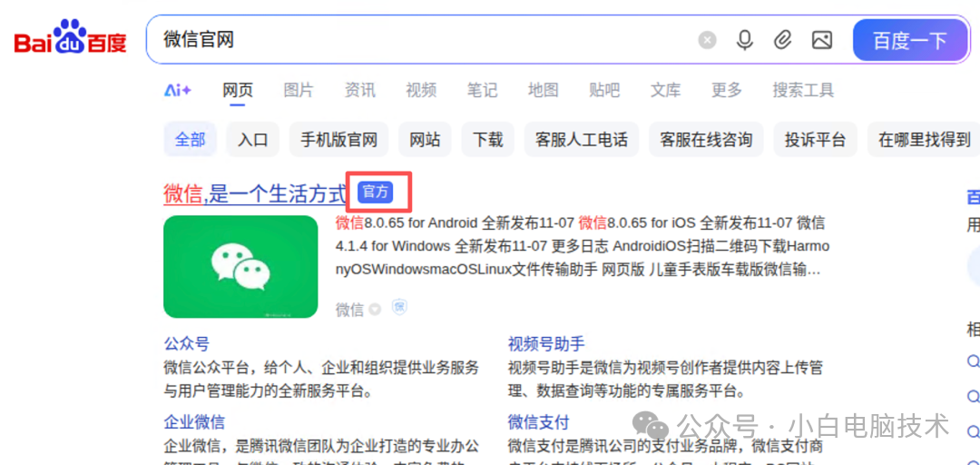Select the 全部 filter chip
This screenshot has height=465, width=980.
click(x=190, y=139)
